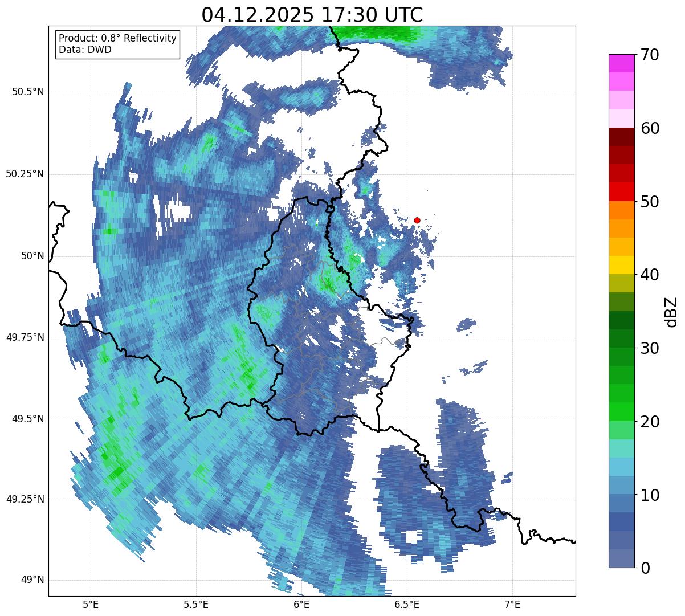Click the '50°N' latitude label
The width and height of the screenshot is (685, 616).
(32, 256)
